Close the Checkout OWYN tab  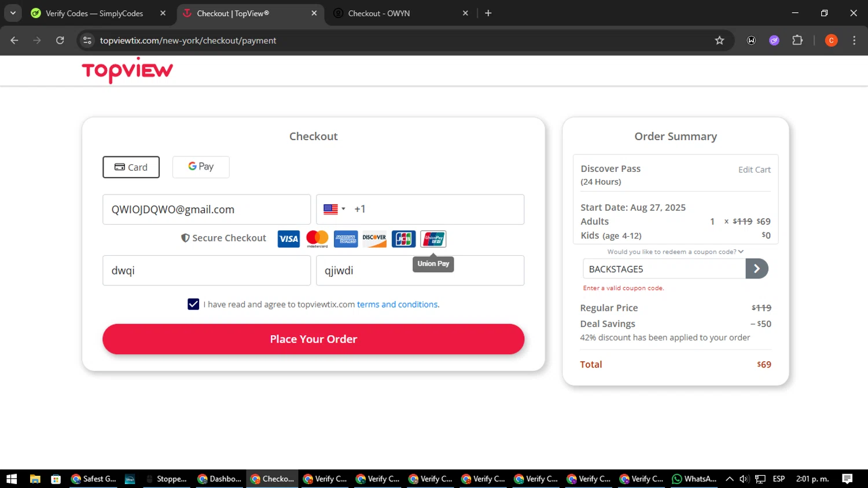[465, 13]
